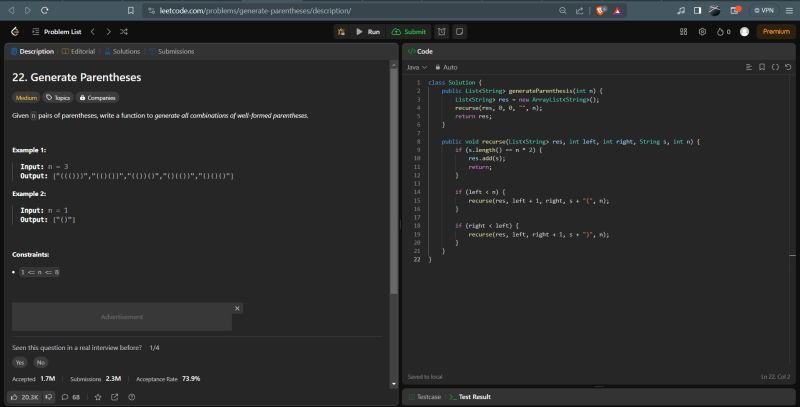Click the curly braces icon in editor
Image resolution: width=800 pixels, height=407 pixels.
click(x=776, y=67)
